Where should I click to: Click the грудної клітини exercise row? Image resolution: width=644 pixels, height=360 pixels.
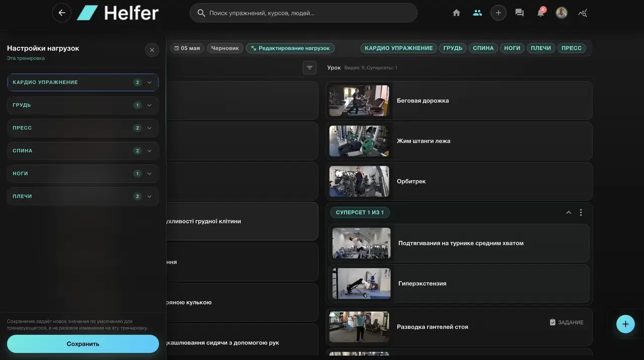(242, 222)
